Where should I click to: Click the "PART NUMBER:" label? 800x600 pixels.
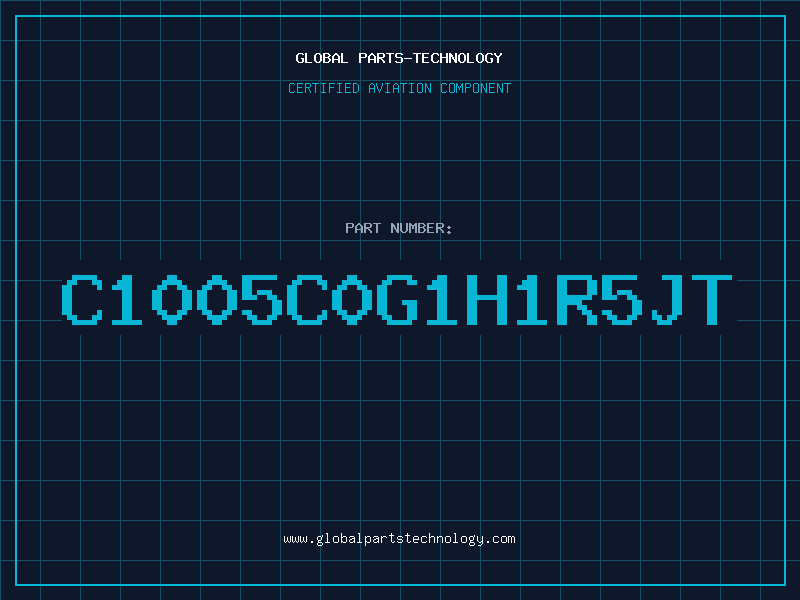(398, 228)
